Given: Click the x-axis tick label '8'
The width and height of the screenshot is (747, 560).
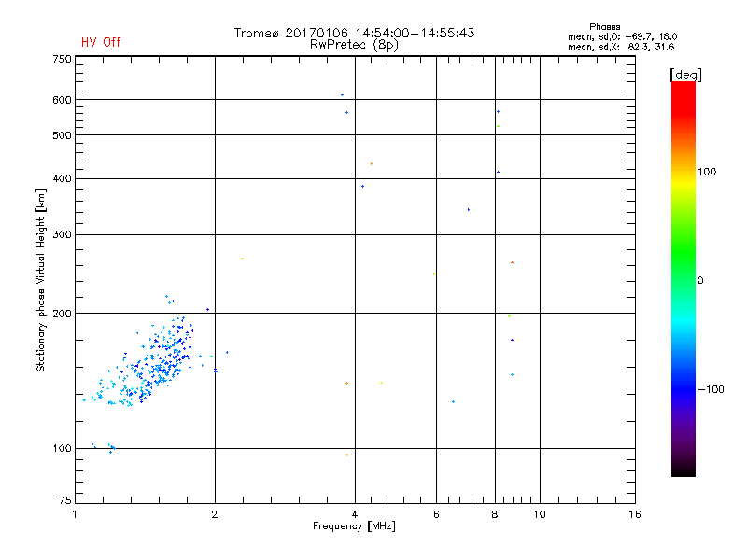Looking at the screenshot, I should [x=495, y=514].
